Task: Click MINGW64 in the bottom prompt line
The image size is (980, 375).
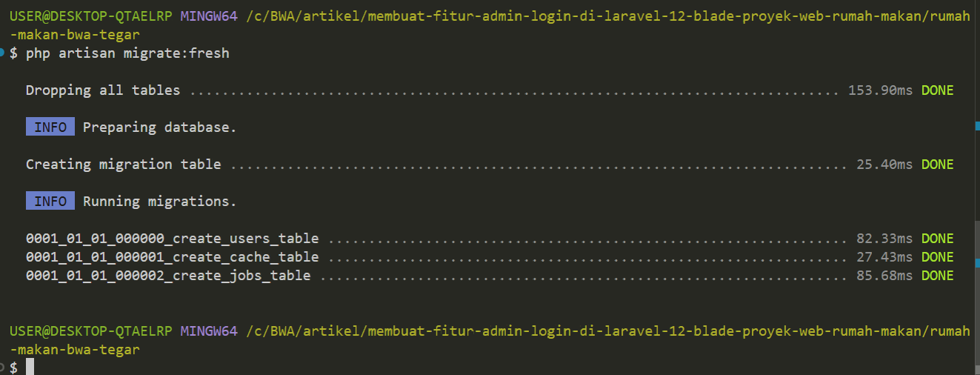Action: click(209, 331)
